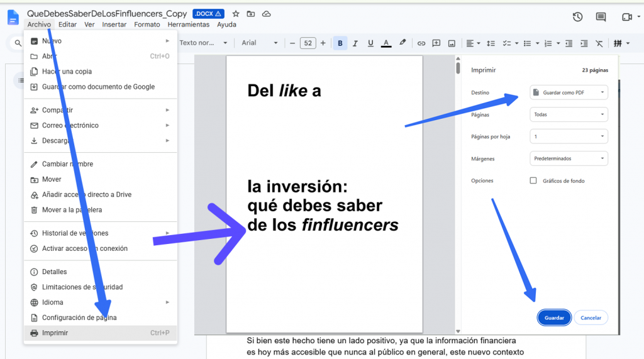Star the document with the star icon

(x=236, y=14)
